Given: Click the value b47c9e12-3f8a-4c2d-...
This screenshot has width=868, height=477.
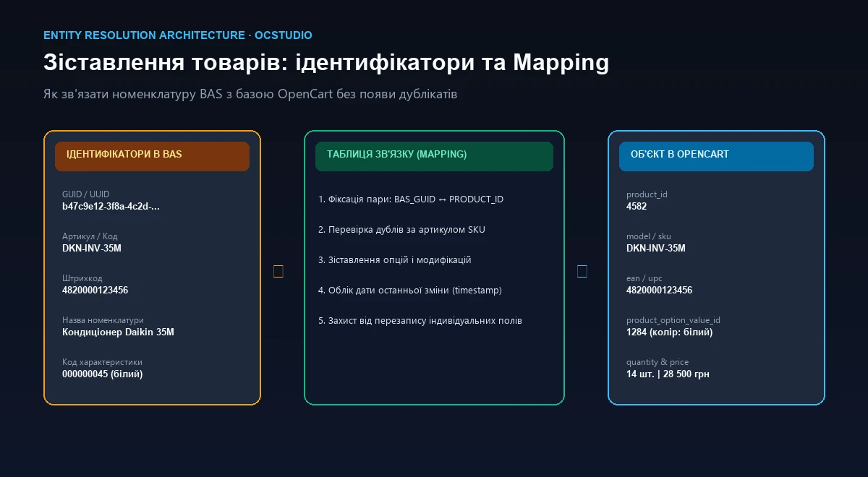Looking at the screenshot, I should coord(111,207).
